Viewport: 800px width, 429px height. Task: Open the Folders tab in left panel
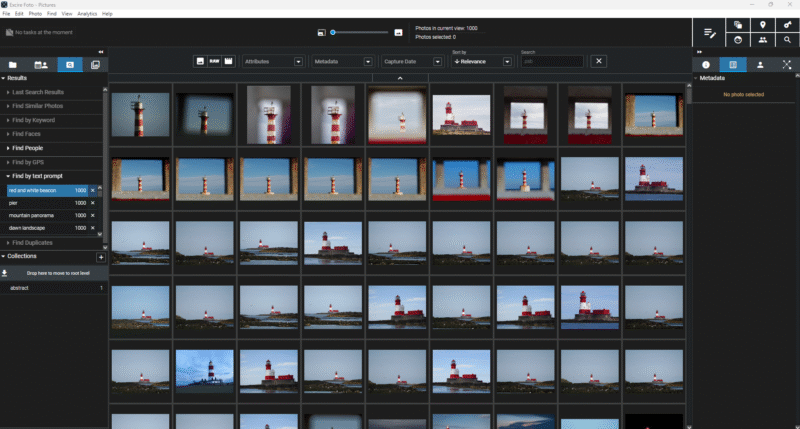[x=13, y=64]
